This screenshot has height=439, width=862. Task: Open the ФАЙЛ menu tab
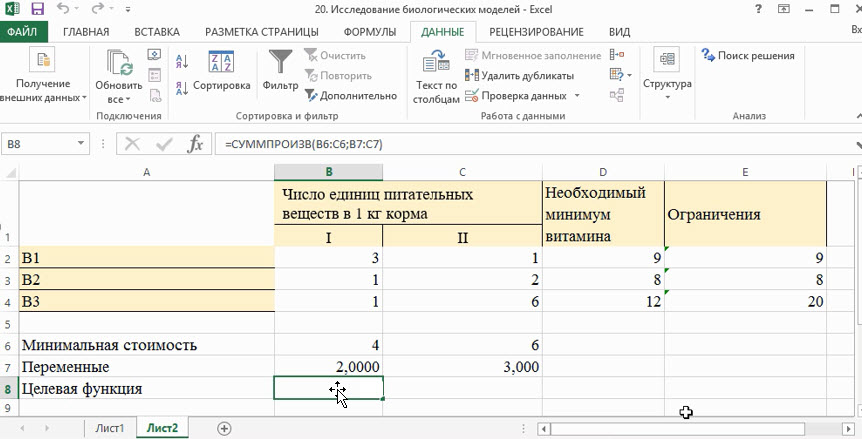coord(22,31)
